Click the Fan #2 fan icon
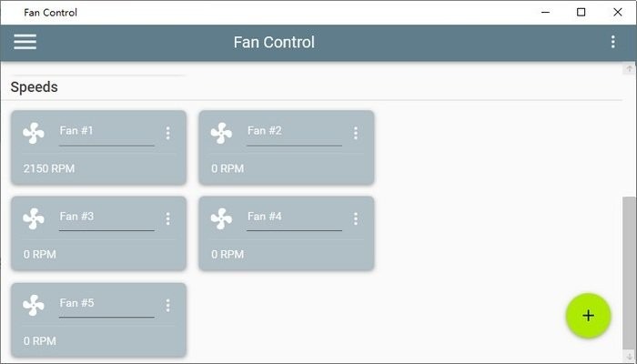 (x=221, y=134)
